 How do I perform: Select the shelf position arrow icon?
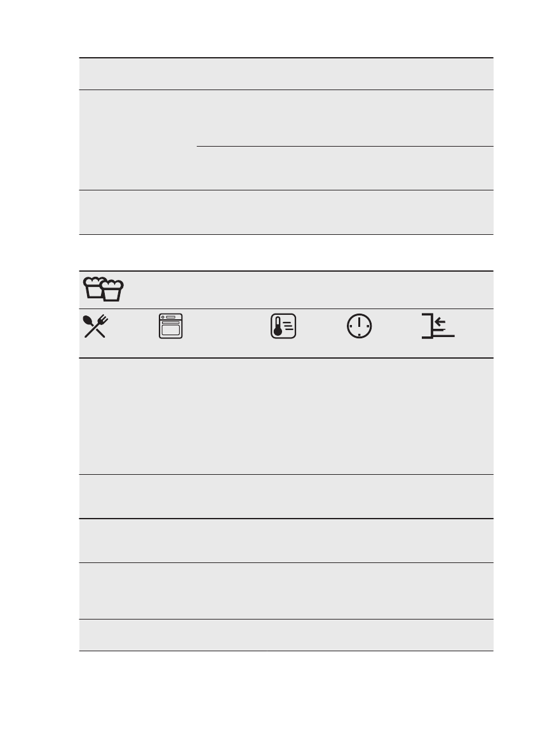click(x=438, y=326)
